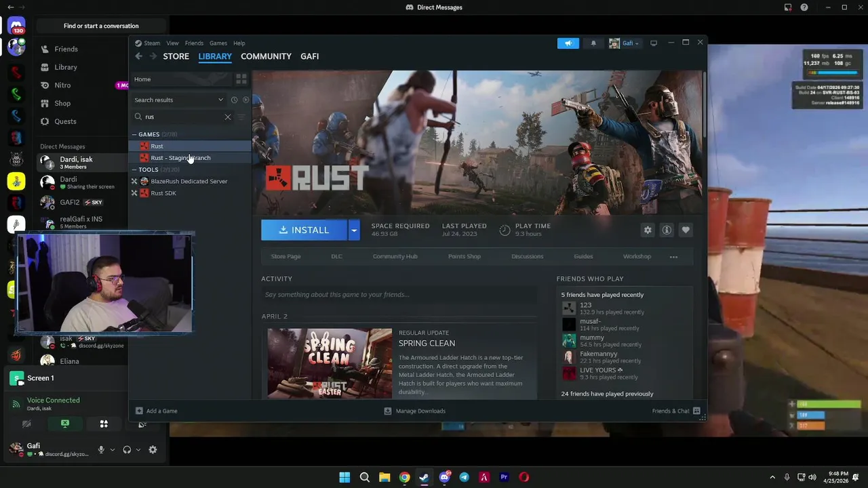Open Spring Clean update thumbnail
Screen dimensions: 868x488
pyautogui.click(x=330, y=363)
